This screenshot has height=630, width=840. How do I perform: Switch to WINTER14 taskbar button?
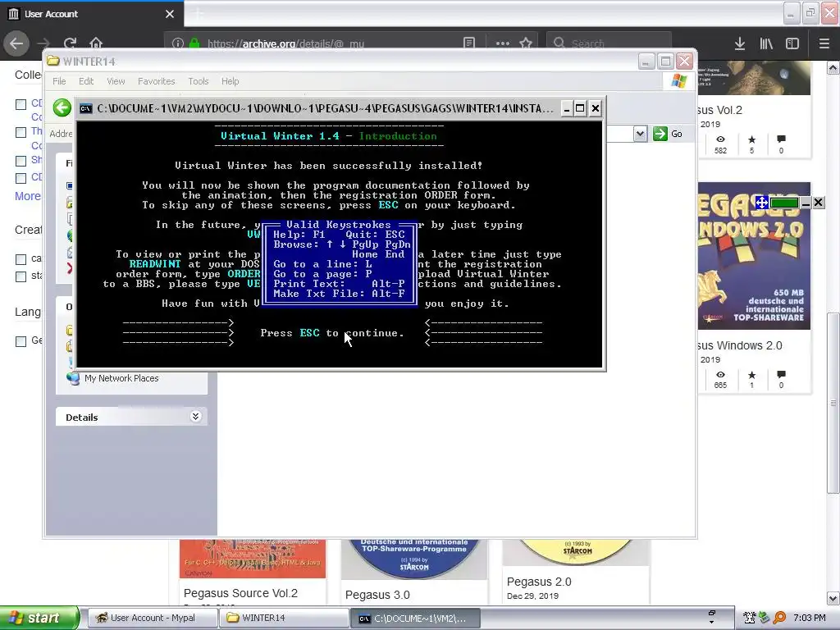click(x=284, y=618)
